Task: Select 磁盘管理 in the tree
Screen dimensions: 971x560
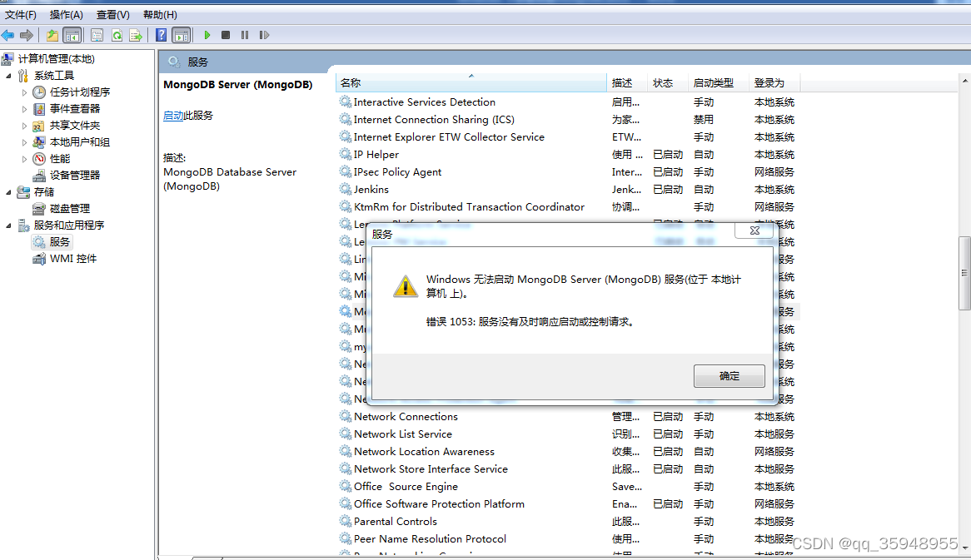Action: click(70, 209)
